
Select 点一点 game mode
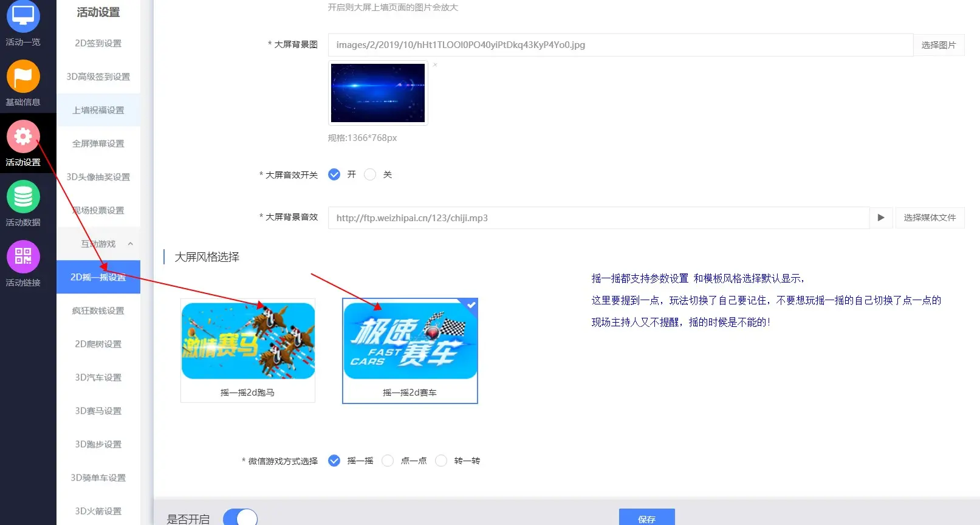(388, 461)
